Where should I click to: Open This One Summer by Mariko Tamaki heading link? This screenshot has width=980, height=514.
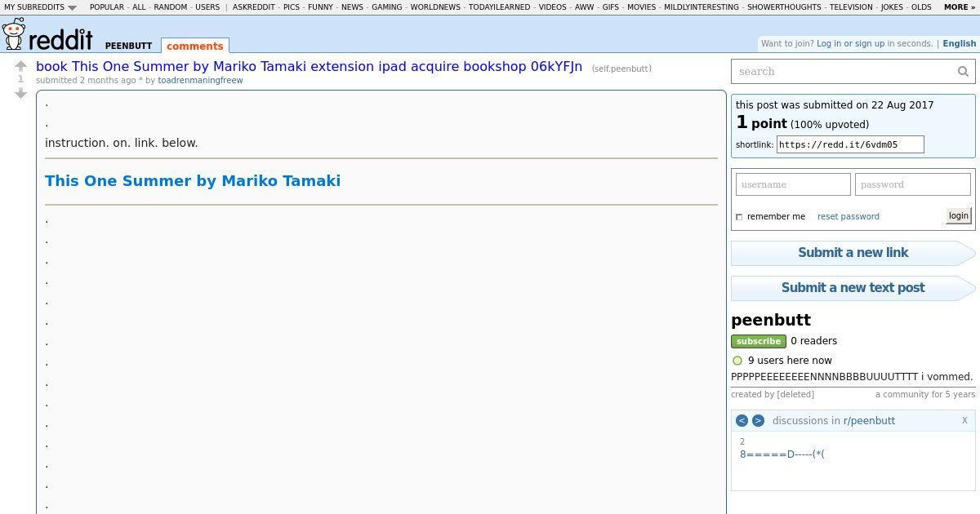coord(193,181)
